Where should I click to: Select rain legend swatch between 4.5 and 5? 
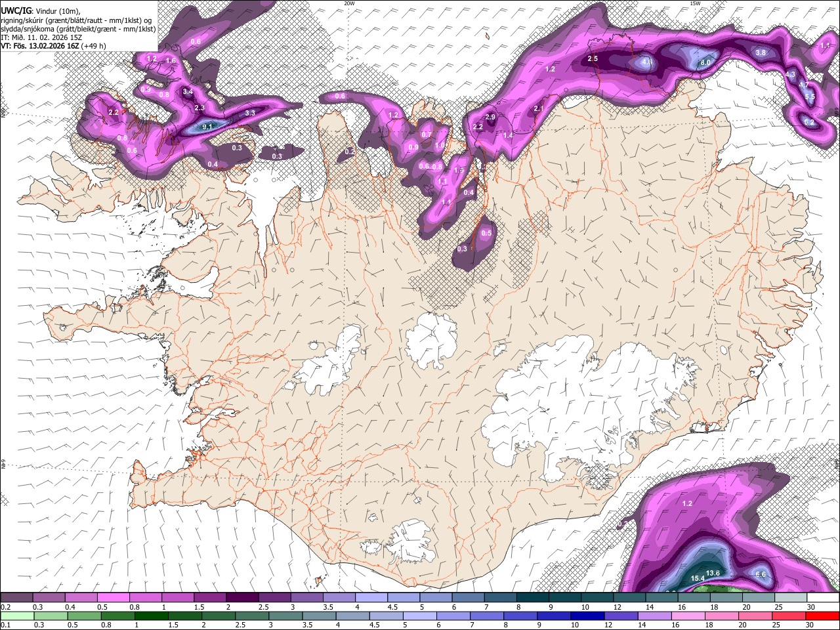click(x=387, y=616)
